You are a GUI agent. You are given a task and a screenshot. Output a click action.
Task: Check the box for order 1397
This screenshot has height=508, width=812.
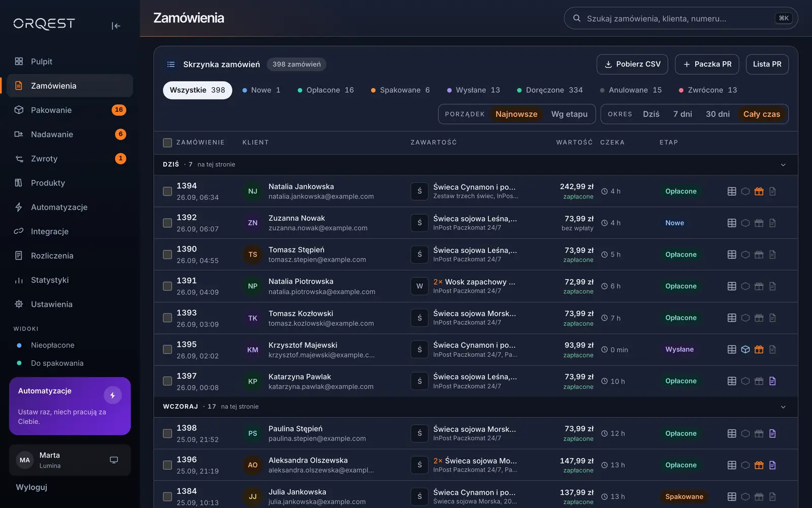point(167,381)
